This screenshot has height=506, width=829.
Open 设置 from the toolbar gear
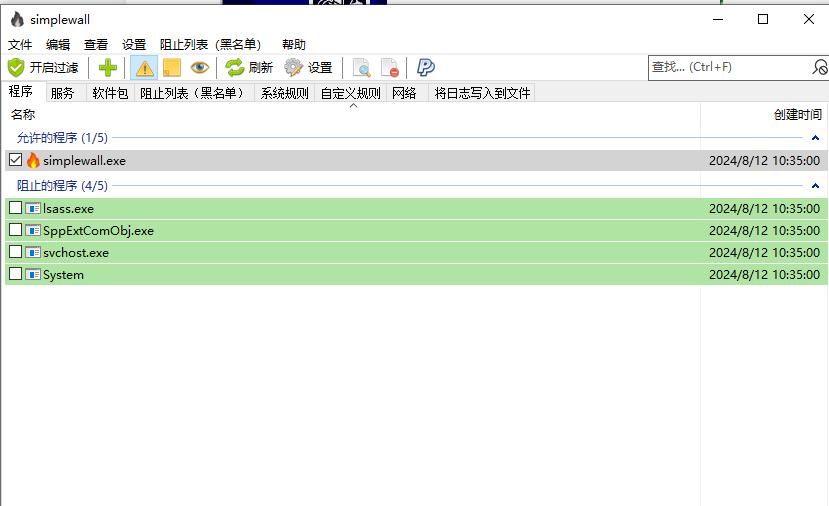pyautogui.click(x=308, y=68)
